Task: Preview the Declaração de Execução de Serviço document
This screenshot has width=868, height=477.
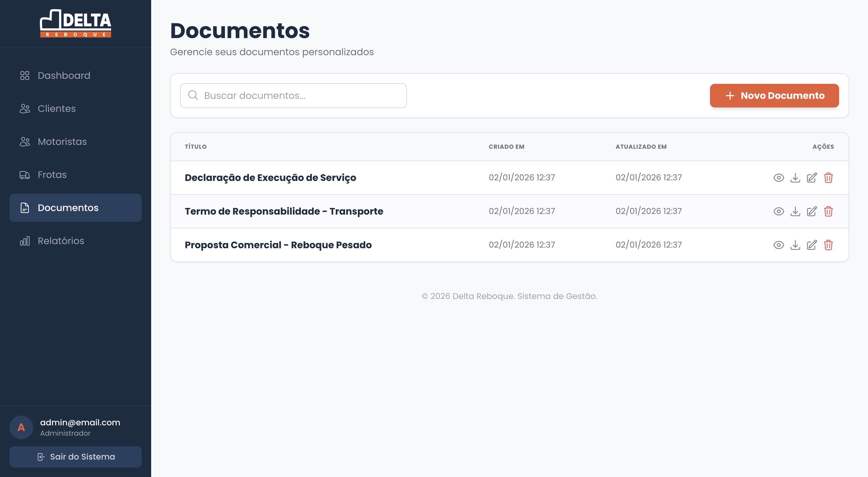Action: 779,177
